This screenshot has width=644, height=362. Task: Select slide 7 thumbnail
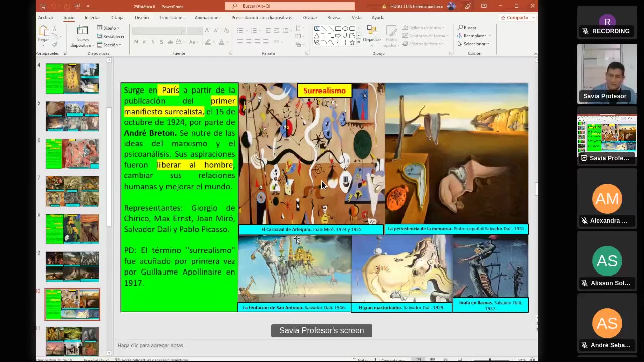tap(72, 191)
